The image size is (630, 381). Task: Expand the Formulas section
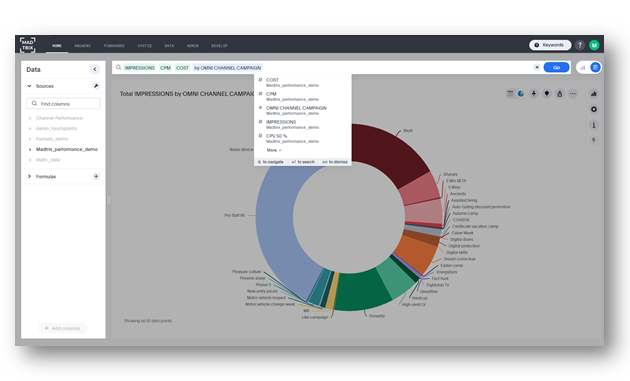tap(29, 176)
